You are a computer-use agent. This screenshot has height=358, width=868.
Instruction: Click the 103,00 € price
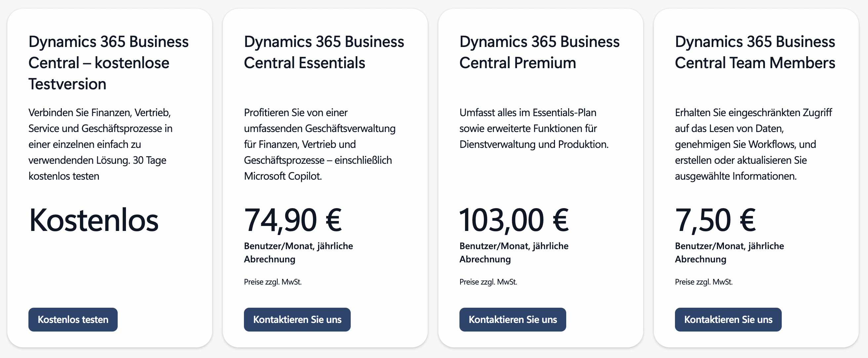pyautogui.click(x=514, y=220)
